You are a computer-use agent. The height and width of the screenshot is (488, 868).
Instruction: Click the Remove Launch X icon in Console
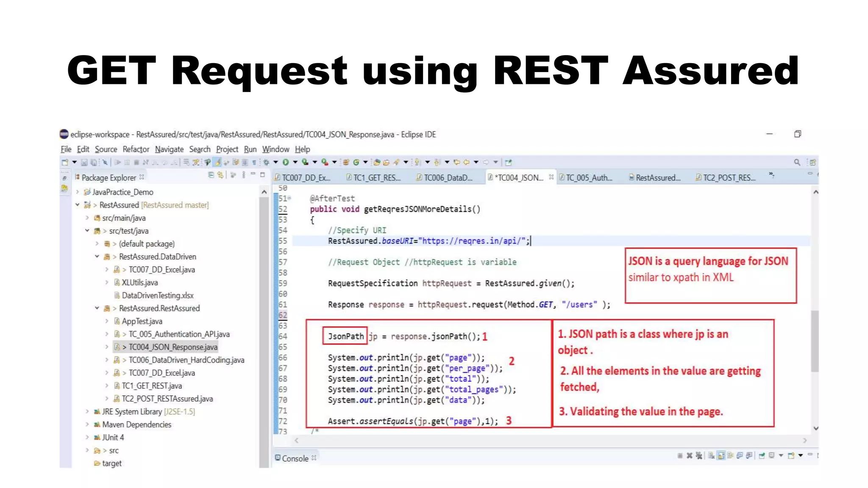point(689,456)
